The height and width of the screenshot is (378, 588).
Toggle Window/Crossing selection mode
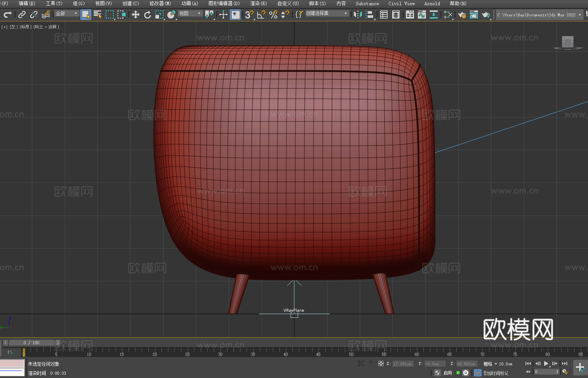click(x=122, y=14)
